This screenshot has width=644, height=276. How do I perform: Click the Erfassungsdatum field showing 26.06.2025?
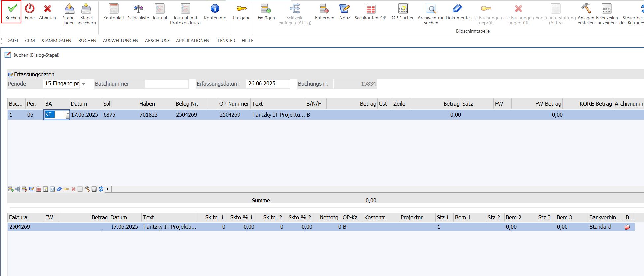(268, 84)
